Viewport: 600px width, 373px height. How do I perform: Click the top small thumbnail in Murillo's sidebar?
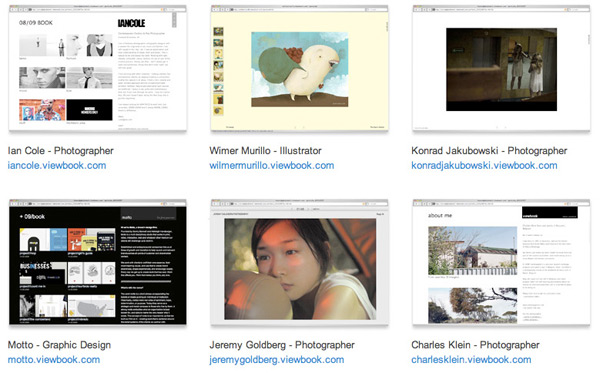pyautogui.click(x=218, y=32)
